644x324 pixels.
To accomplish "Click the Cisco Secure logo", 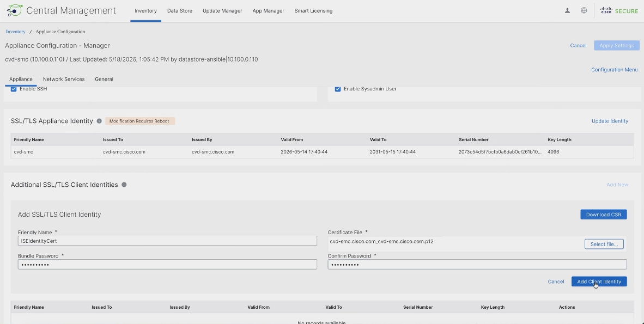I will tap(619, 11).
